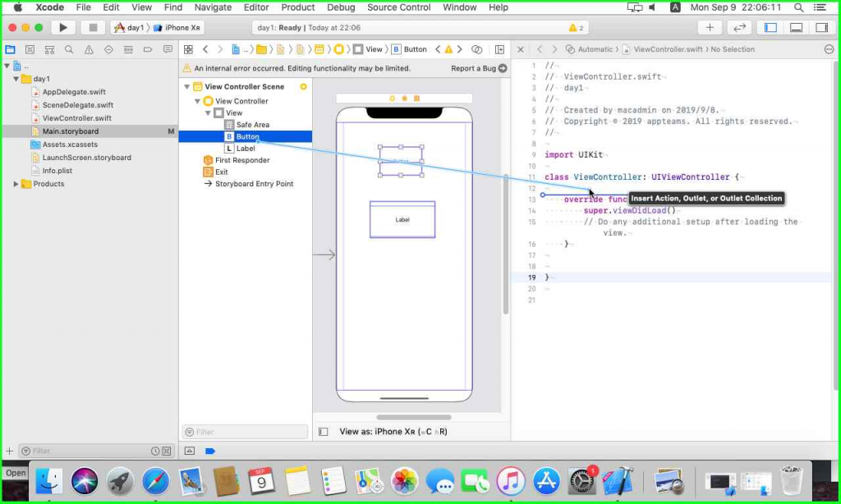
Task: Collapse the View outline item
Action: [208, 113]
